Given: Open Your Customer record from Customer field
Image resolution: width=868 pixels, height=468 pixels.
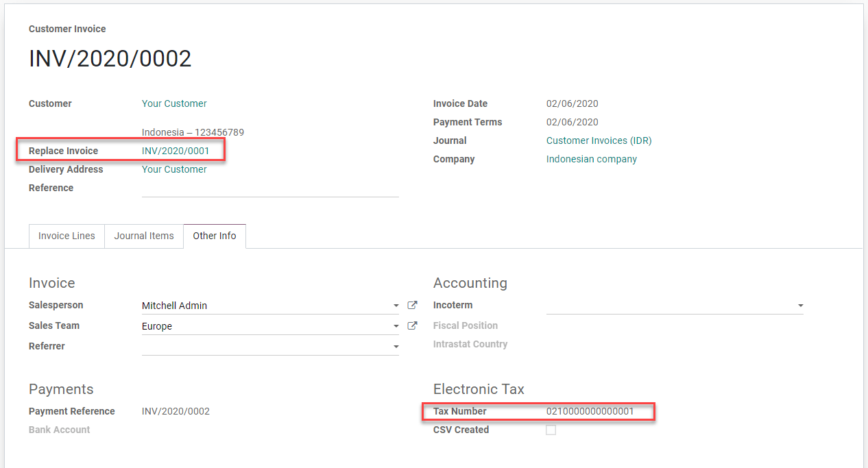Looking at the screenshot, I should (174, 103).
